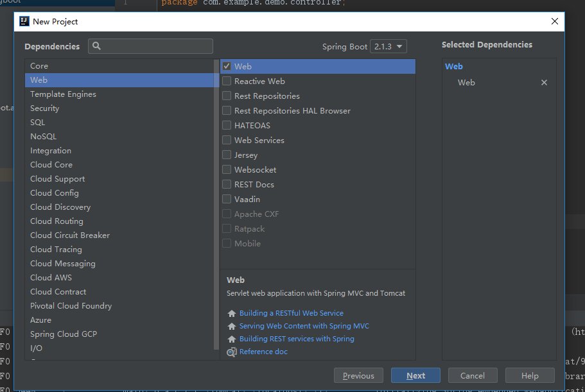Uncheck the Web dependency checkbox
The image size is (585, 392).
coord(227,66)
